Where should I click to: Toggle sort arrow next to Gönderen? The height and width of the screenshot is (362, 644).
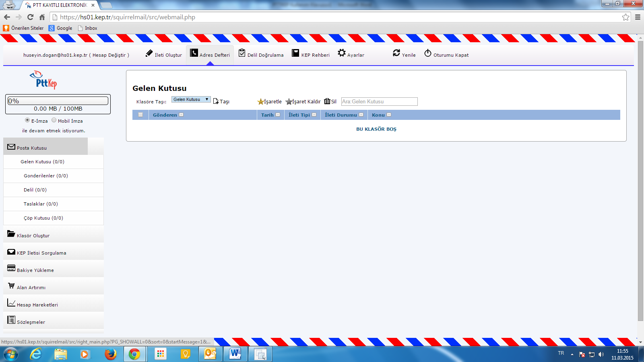tap(181, 115)
